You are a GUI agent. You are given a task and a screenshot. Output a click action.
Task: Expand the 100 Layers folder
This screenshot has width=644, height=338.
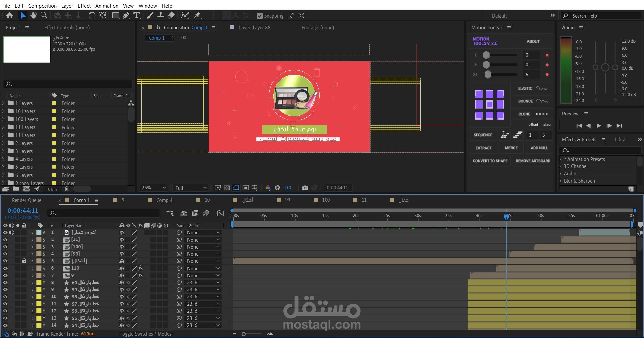[3, 119]
